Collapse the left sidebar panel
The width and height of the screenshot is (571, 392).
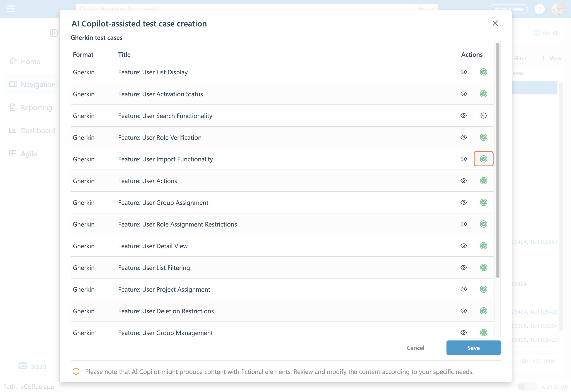coord(54,33)
